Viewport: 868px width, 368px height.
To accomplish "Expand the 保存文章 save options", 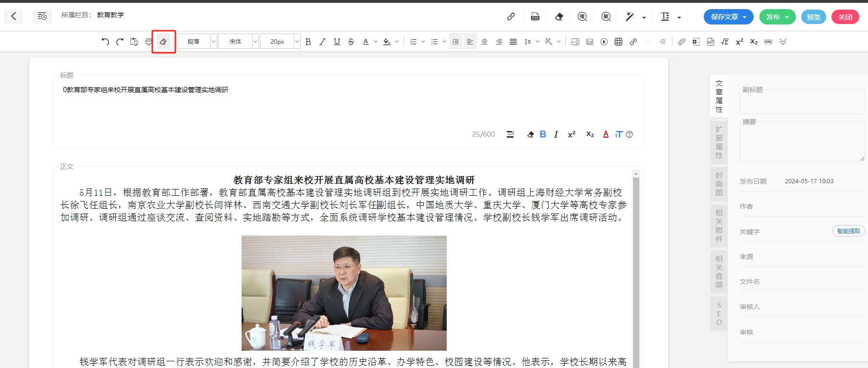I will (745, 17).
